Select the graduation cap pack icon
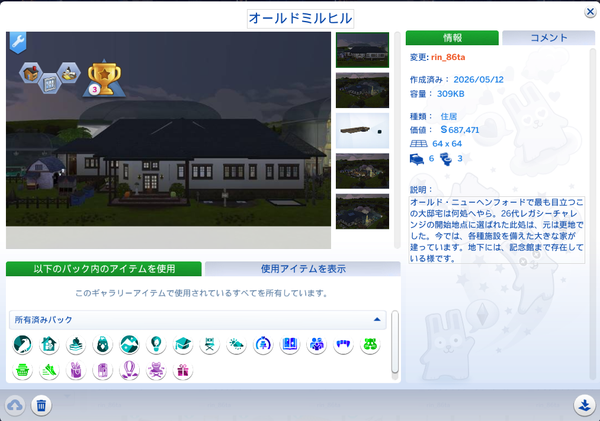The image size is (600, 421). point(183,344)
